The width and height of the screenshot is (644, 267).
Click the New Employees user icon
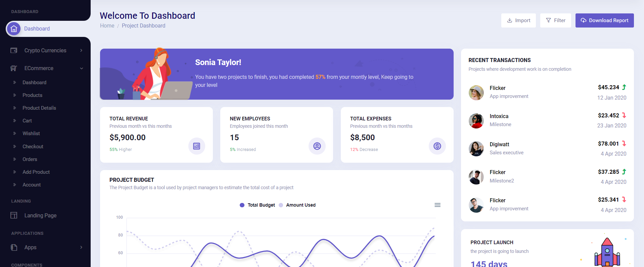317,146
